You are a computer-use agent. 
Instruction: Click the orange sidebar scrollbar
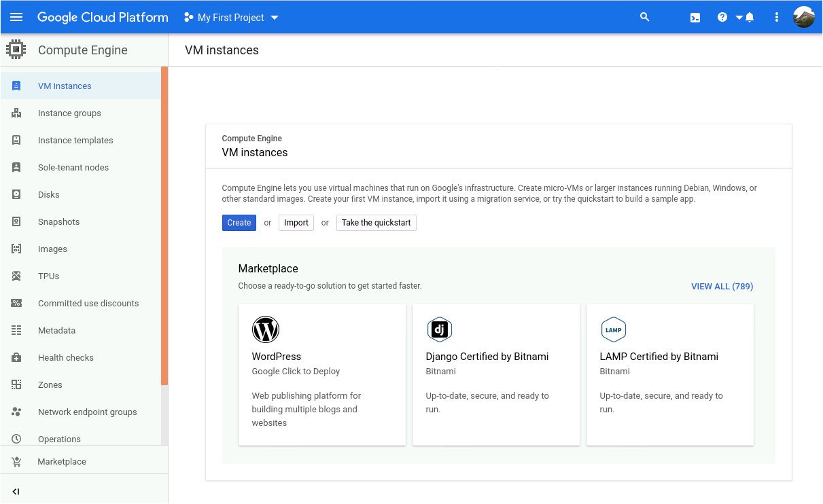(x=164, y=226)
